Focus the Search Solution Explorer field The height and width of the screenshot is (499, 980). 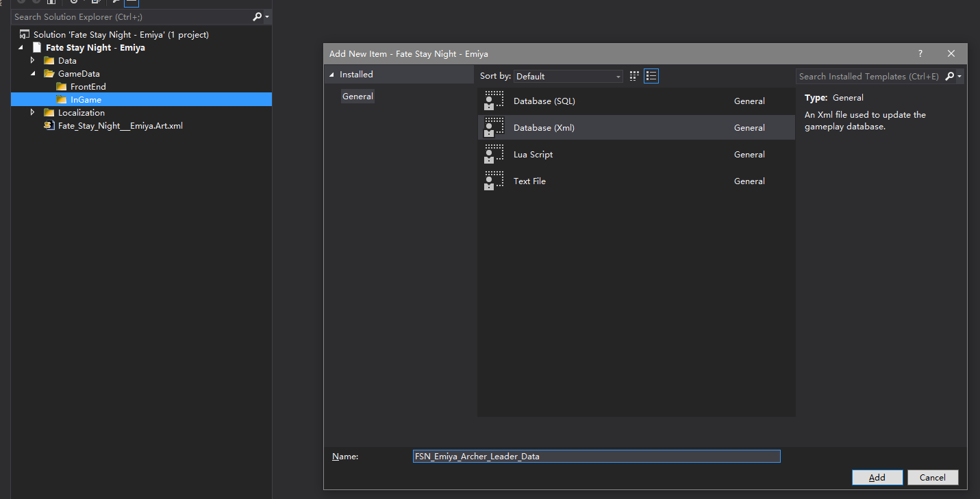click(x=131, y=16)
